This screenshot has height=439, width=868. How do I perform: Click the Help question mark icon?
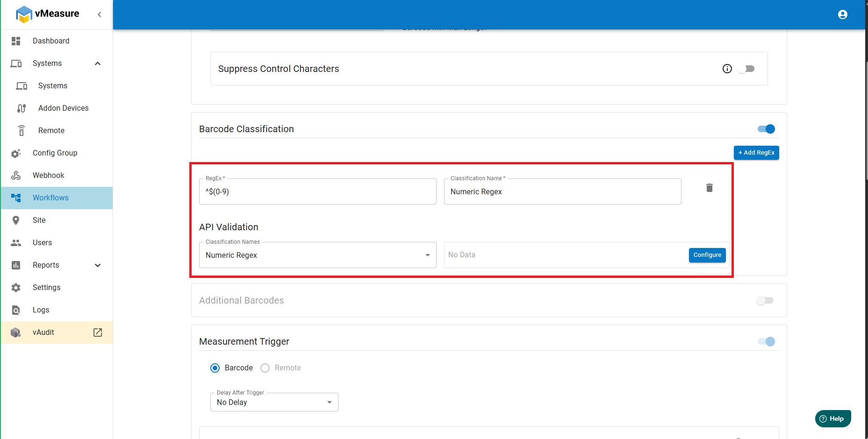click(823, 419)
